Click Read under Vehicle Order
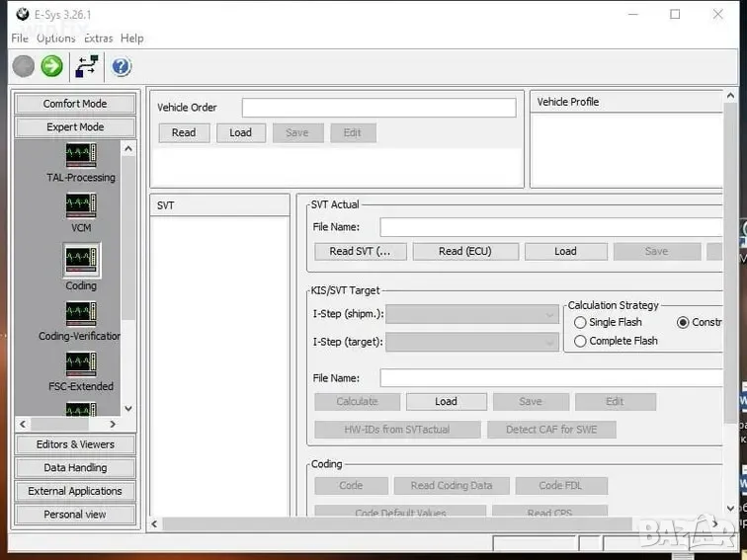 (x=184, y=133)
